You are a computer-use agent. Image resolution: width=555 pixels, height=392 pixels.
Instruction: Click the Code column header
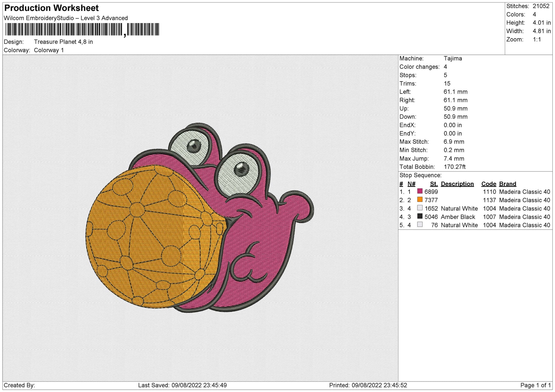pos(489,184)
